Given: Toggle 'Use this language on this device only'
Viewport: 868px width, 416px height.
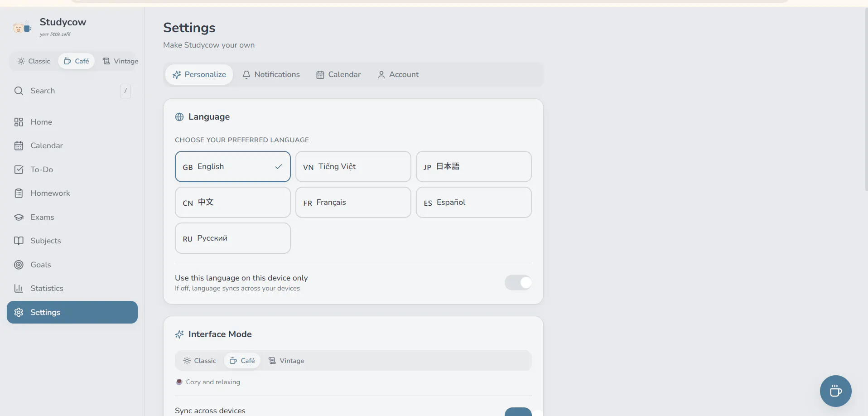Looking at the screenshot, I should tap(518, 282).
